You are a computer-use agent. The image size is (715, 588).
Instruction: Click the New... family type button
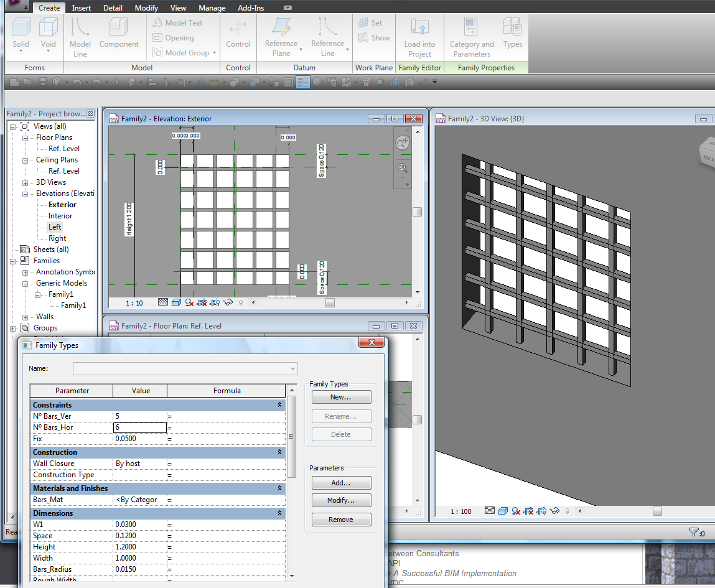[x=341, y=397]
